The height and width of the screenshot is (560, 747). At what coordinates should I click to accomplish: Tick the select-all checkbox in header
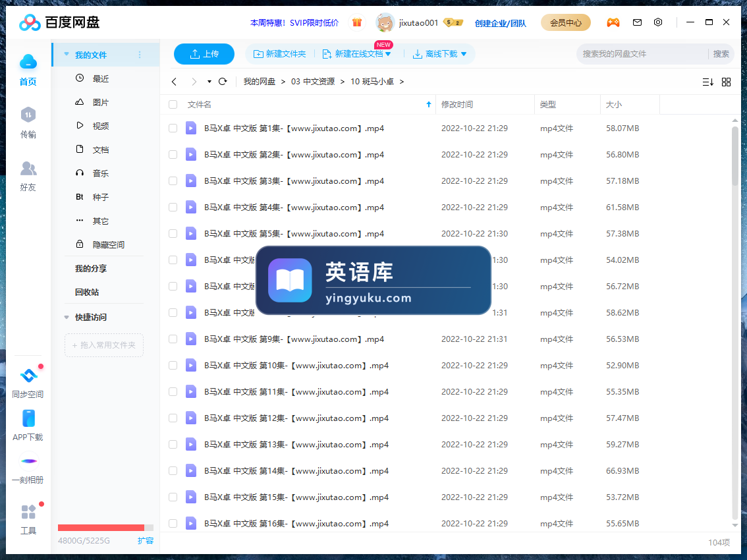tap(173, 104)
